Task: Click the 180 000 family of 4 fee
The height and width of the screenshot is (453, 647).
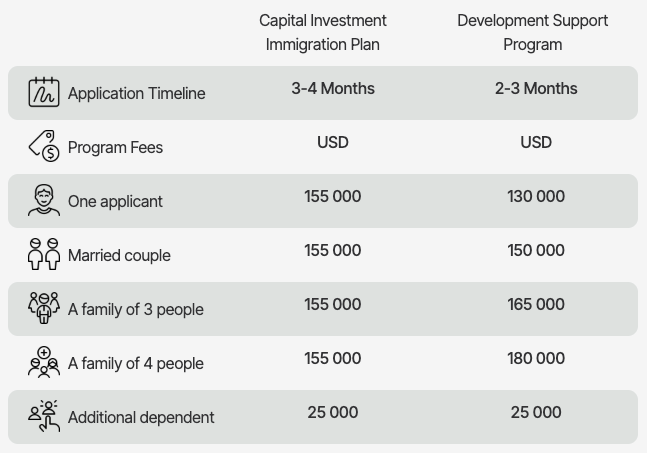Action: click(536, 358)
